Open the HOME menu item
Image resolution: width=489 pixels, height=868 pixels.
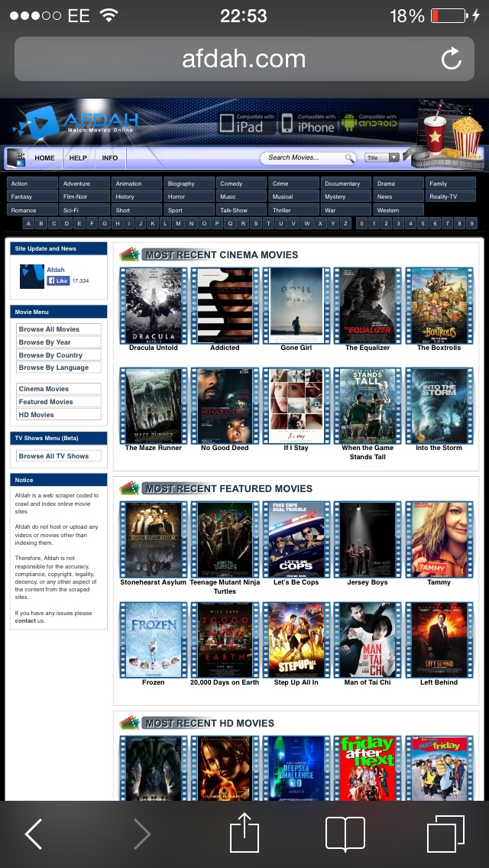click(44, 157)
